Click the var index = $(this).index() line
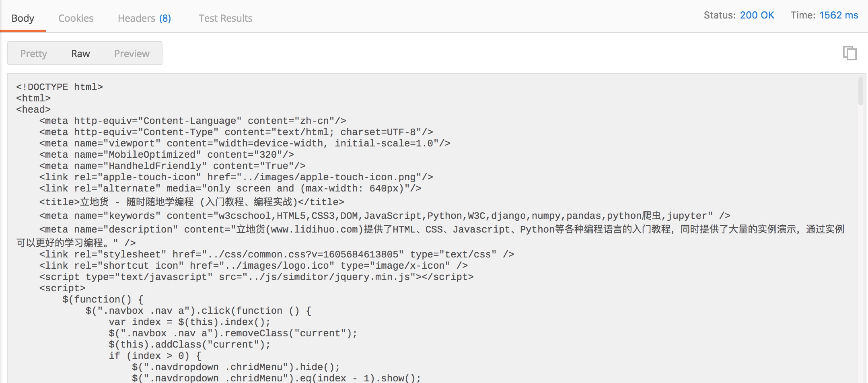 [189, 322]
